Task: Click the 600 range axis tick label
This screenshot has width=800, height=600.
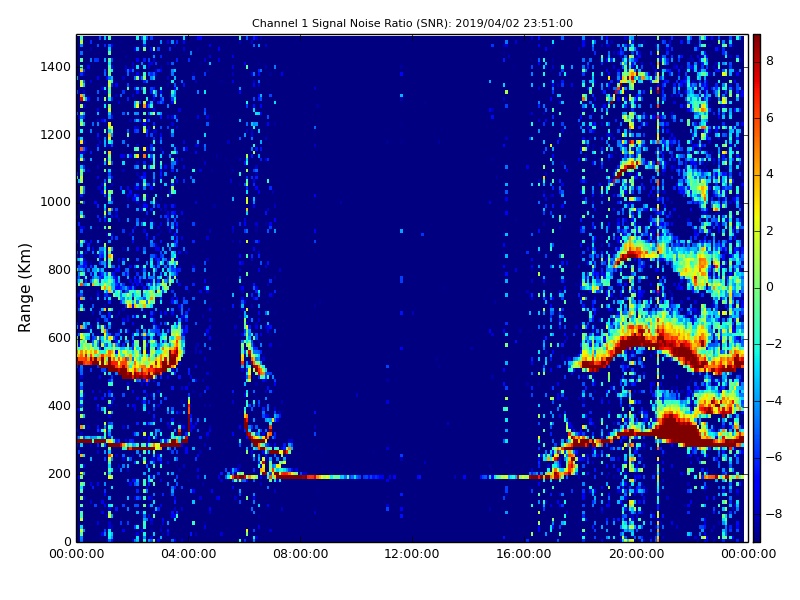Action: click(x=59, y=338)
